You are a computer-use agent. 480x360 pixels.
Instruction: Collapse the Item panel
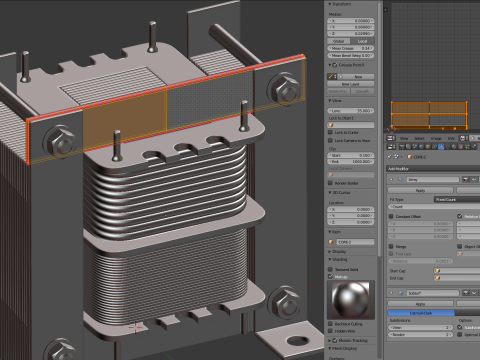330,232
